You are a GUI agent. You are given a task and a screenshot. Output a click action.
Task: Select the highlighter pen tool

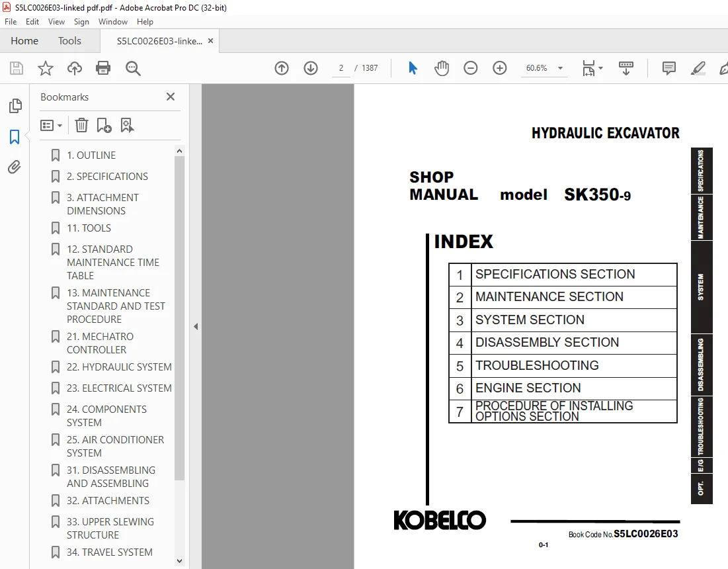point(698,68)
